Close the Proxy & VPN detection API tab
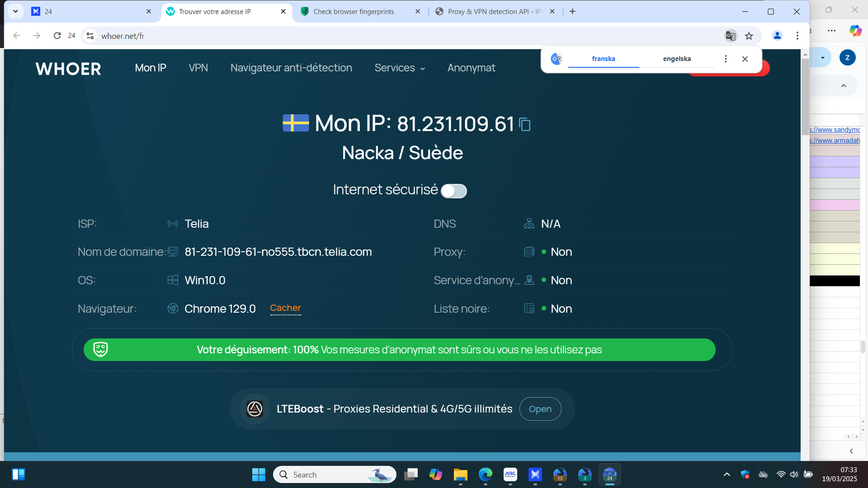This screenshot has width=868, height=488. tap(552, 11)
